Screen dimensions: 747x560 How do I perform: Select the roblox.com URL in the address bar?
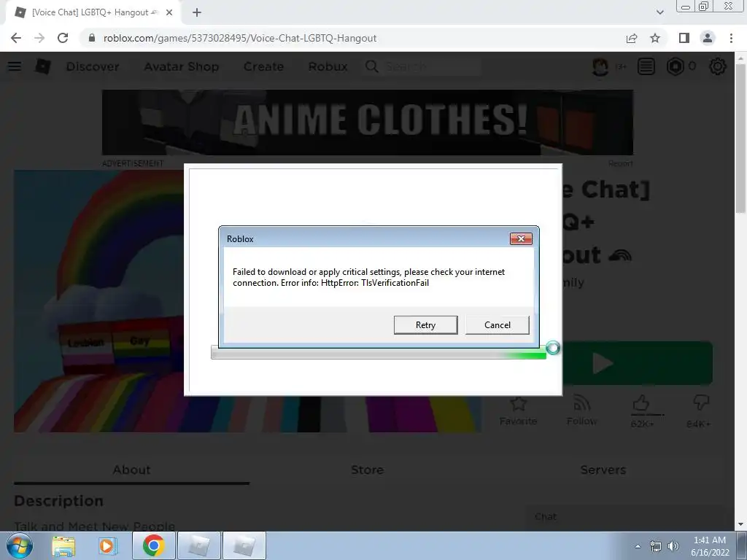[239, 38]
